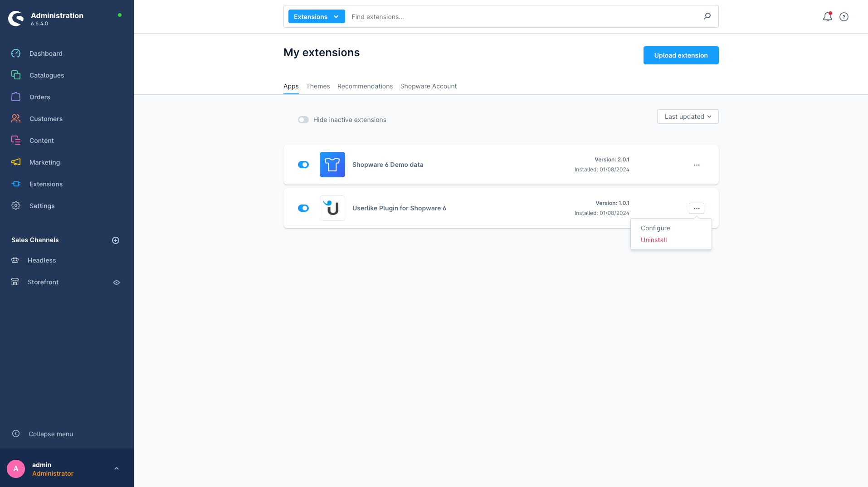Go to Catalogues in the sidebar

click(x=47, y=75)
